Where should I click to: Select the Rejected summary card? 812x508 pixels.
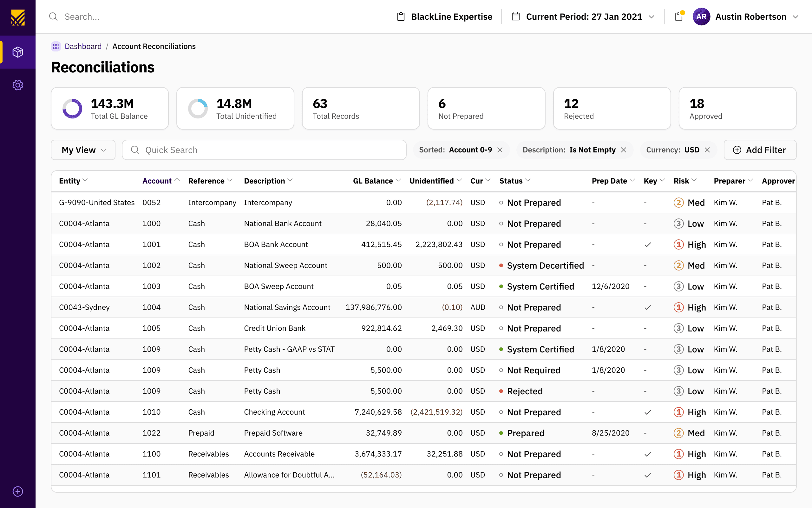point(612,109)
